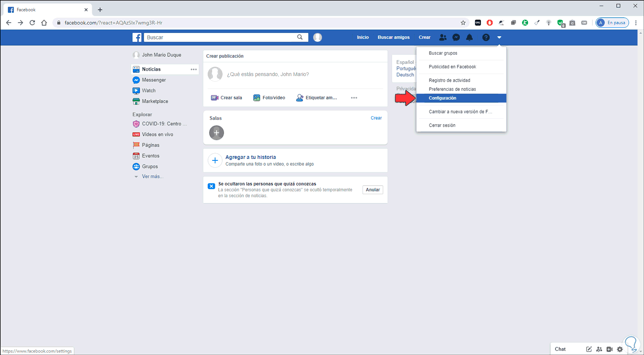644x355 pixels.
Task: Click create new group icon in chat bar
Action: 599,349
